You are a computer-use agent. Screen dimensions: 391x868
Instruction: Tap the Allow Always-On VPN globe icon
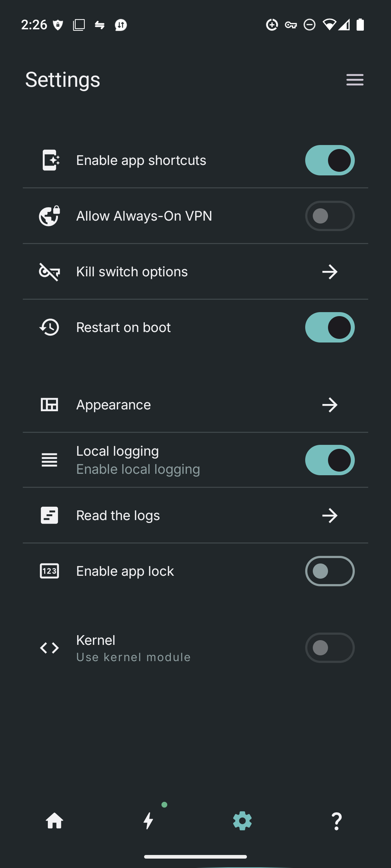(49, 216)
